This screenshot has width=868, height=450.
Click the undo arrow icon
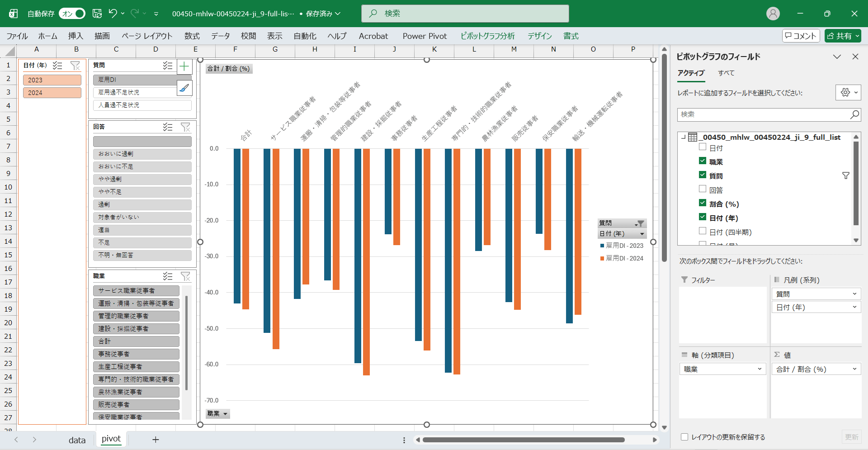(113, 14)
